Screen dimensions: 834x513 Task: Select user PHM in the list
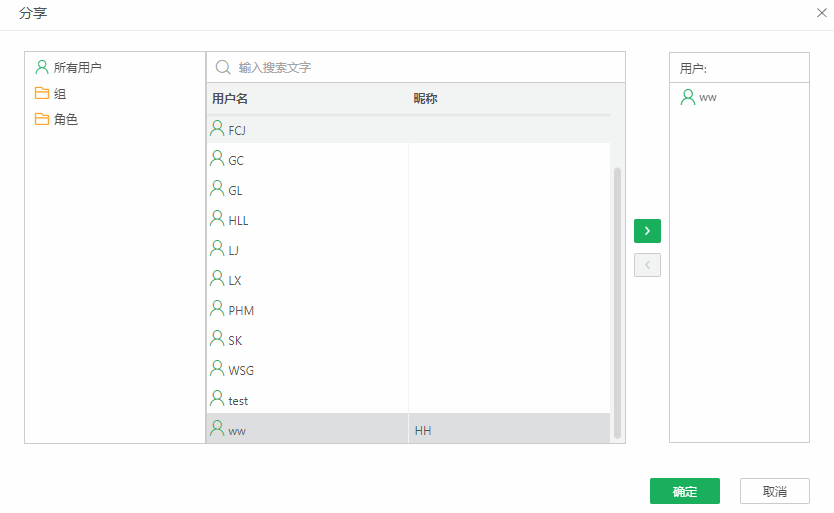click(x=408, y=310)
